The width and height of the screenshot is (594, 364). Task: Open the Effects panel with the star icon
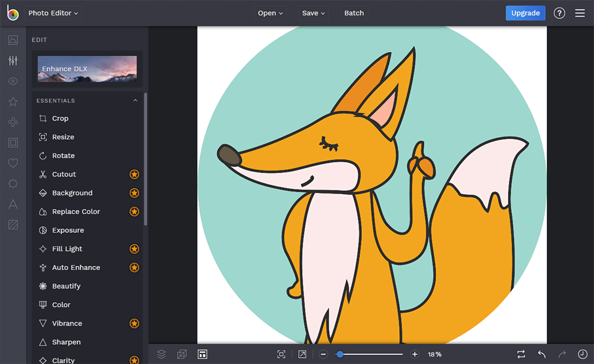tap(13, 101)
